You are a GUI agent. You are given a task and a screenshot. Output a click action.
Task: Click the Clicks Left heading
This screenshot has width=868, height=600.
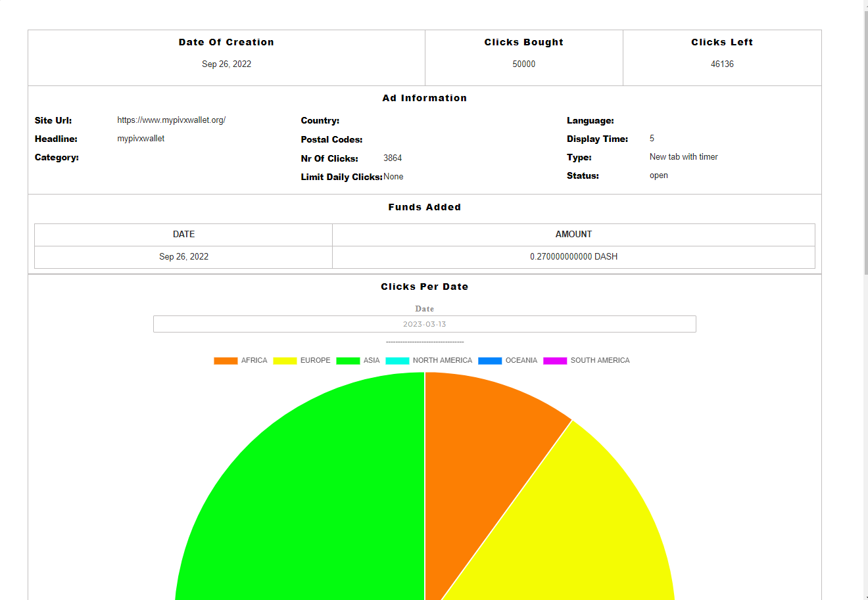click(x=722, y=42)
